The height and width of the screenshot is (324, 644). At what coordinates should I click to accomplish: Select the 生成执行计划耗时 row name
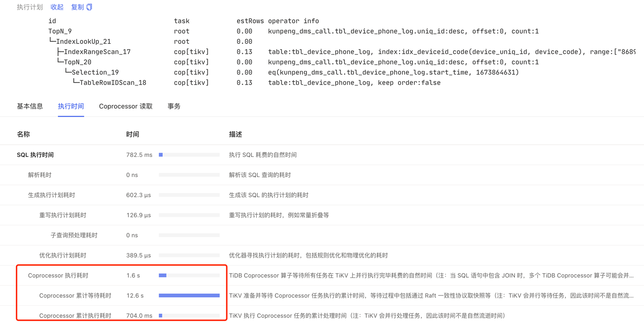pos(51,195)
